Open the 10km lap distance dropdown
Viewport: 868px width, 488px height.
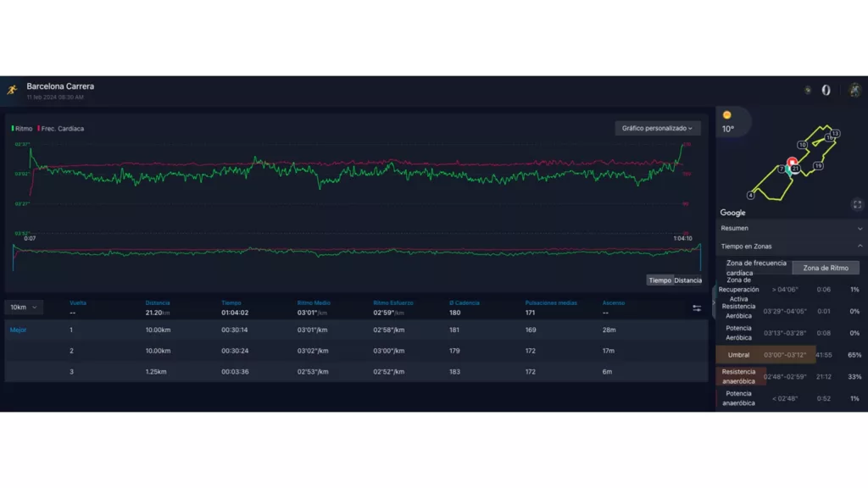pyautogui.click(x=24, y=308)
